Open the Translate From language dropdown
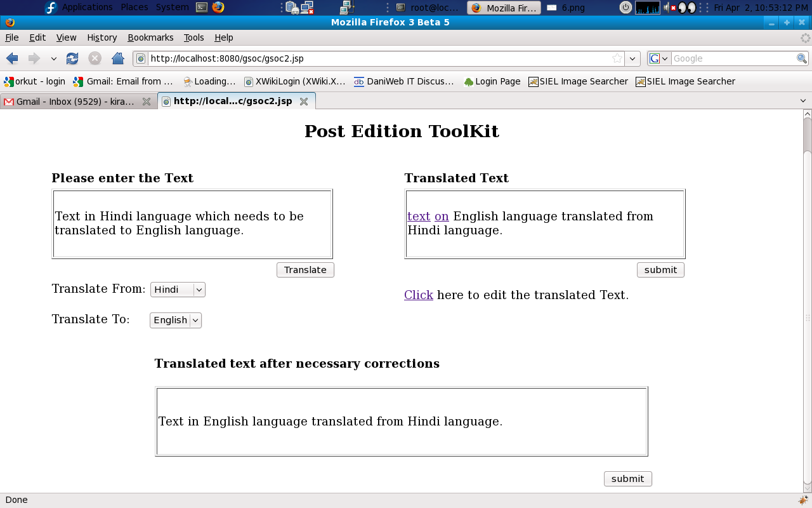 [178, 290]
